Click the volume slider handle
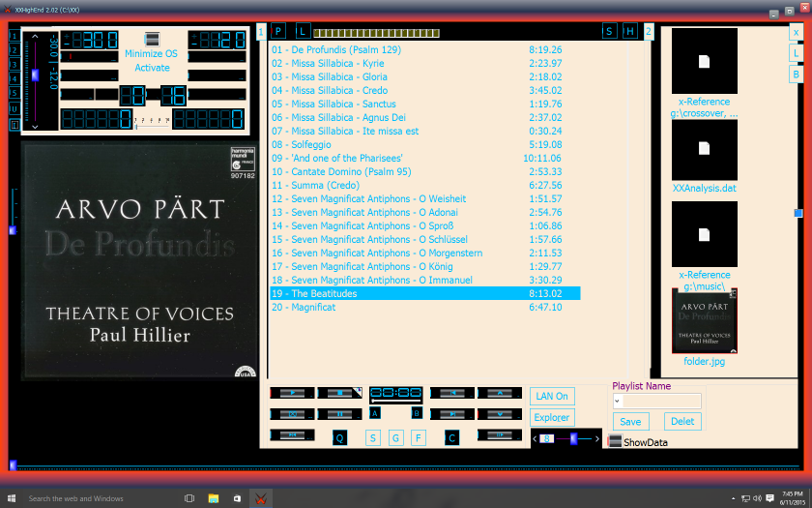This screenshot has height=508, width=812. [35, 75]
